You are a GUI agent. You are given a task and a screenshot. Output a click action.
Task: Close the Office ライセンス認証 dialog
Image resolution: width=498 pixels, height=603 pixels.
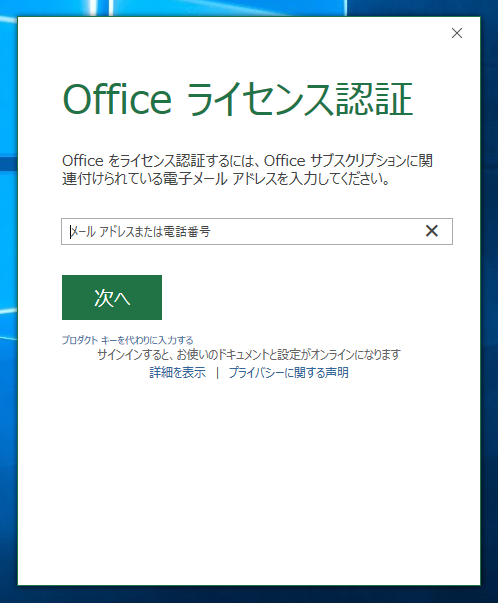(x=456, y=33)
